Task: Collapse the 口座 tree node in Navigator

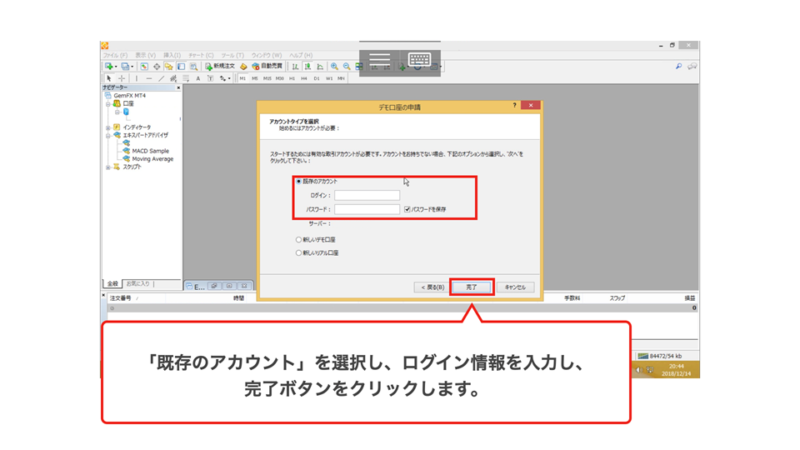Action: coord(108,104)
